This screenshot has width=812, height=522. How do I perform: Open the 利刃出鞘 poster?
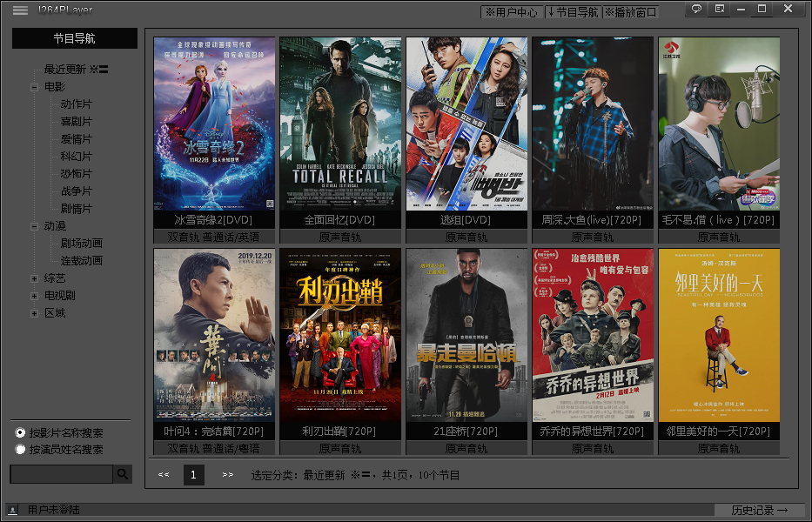tap(341, 335)
